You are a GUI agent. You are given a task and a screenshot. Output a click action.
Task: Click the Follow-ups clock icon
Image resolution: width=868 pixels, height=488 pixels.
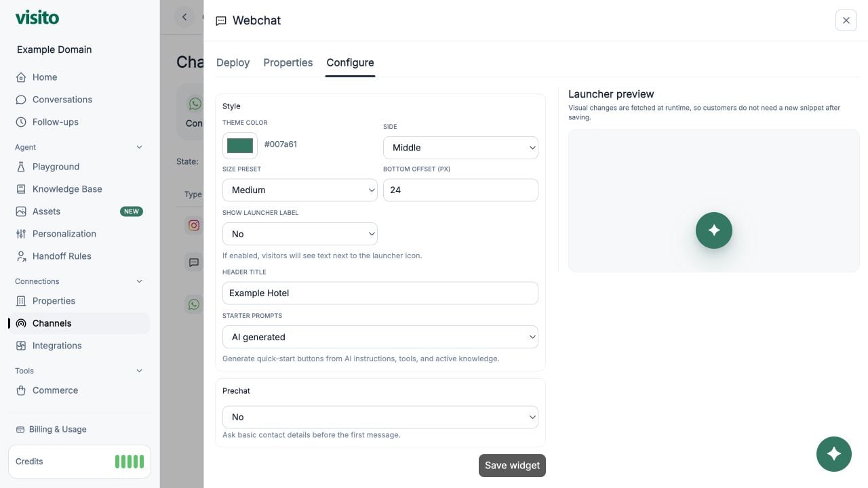pyautogui.click(x=21, y=122)
